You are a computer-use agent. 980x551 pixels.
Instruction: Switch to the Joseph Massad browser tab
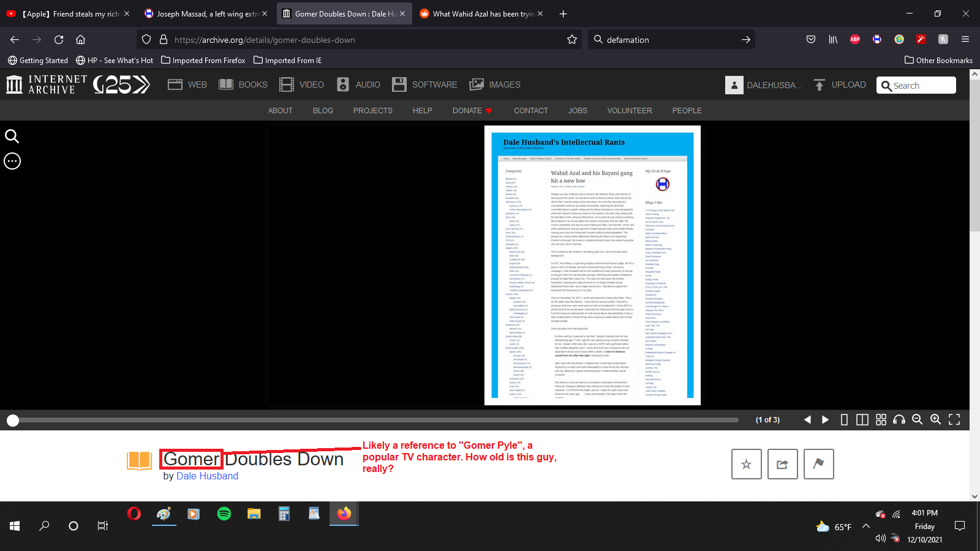point(205,13)
